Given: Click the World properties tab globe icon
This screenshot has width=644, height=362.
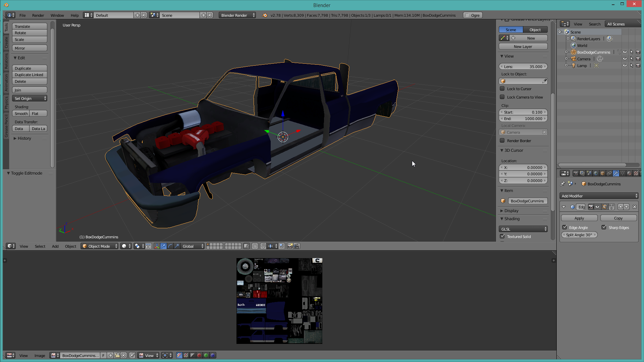Looking at the screenshot, I should click(596, 173).
